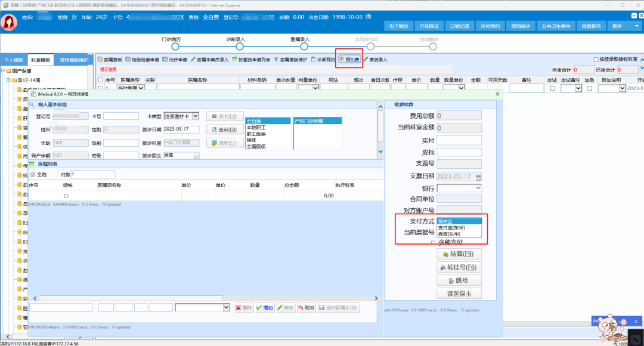Click the 保存医嘱(F10) save button
Image resolution: width=644 pixels, height=346 pixels.
[x=339, y=307]
